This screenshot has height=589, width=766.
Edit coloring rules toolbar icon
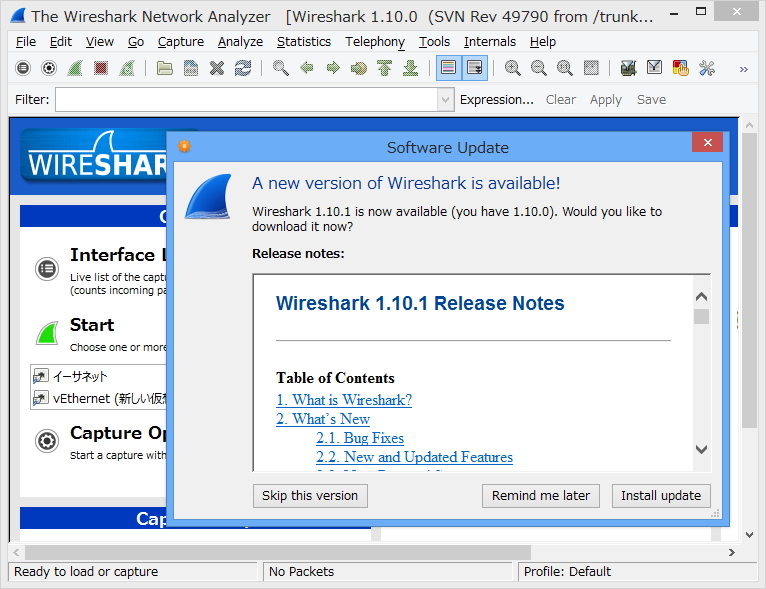(681, 68)
